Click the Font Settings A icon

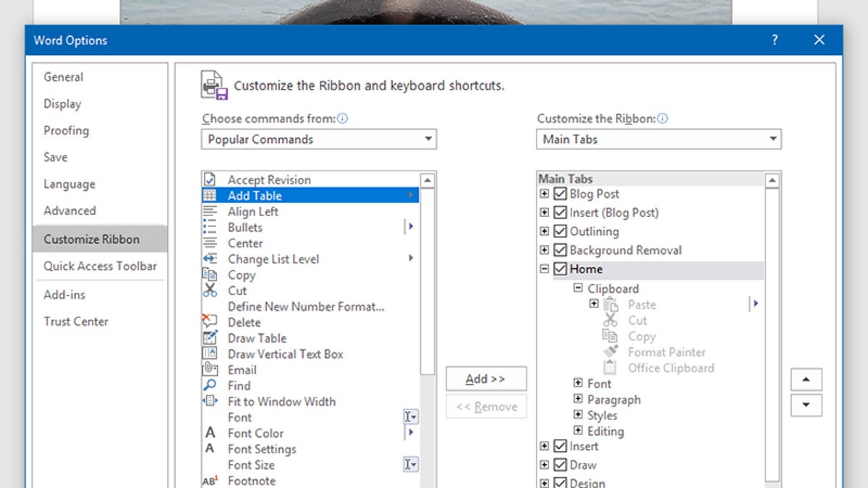210,449
